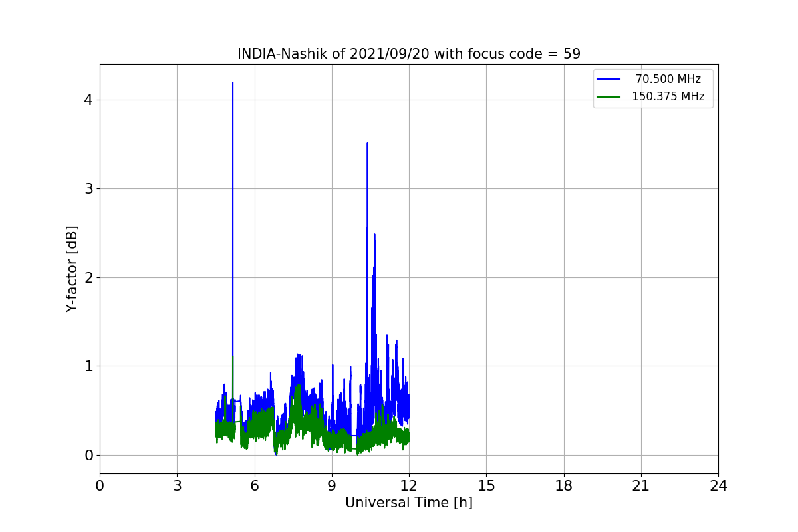Select the '70.500 MHz' legend label
This screenshot has height=532, width=798.
[x=668, y=79]
